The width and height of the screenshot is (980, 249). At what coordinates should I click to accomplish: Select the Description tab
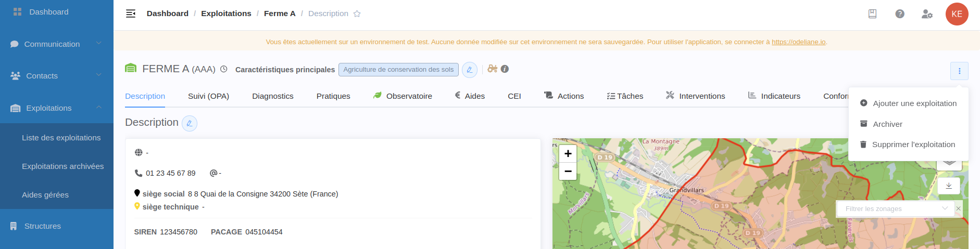click(x=145, y=96)
